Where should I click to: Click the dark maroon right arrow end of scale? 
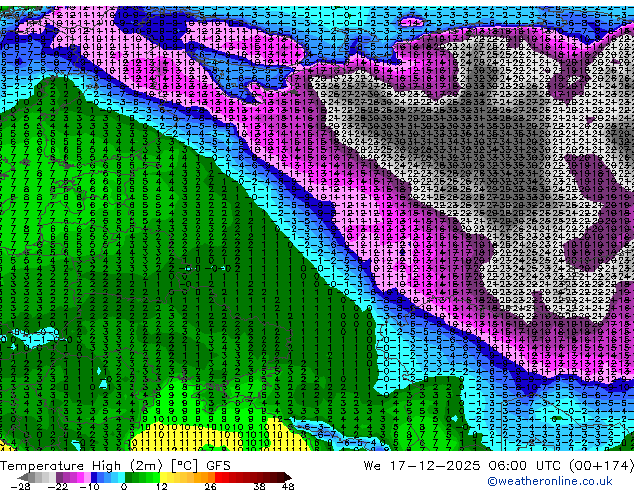[288, 477]
